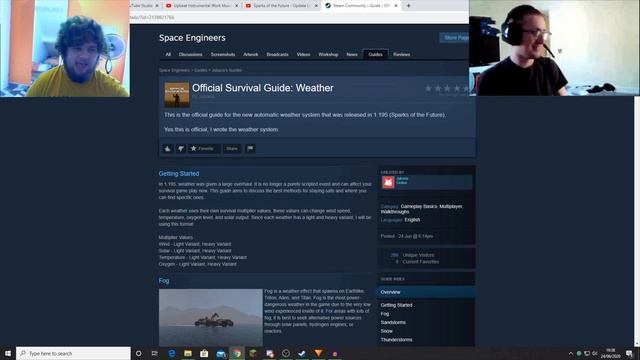Close the Sparks of the Future tab
640x360 pixels.
tap(316, 6)
